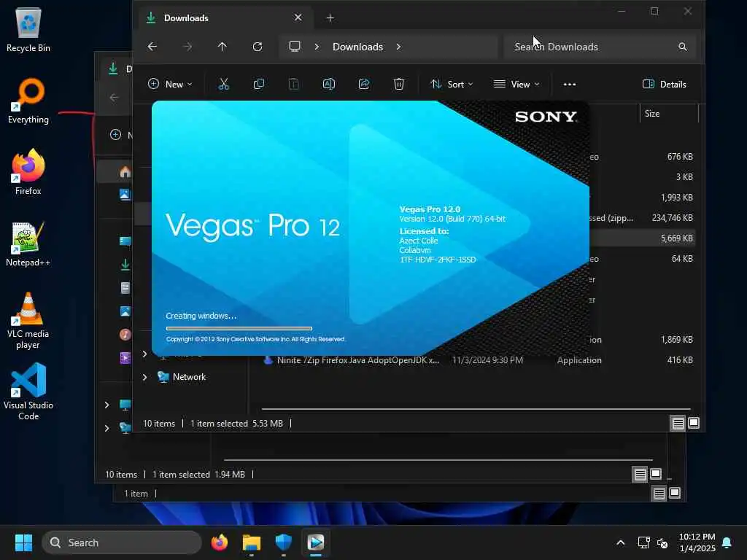Open the Windows Start menu
Screen dimensions: 747x560
pyautogui.click(x=23, y=542)
